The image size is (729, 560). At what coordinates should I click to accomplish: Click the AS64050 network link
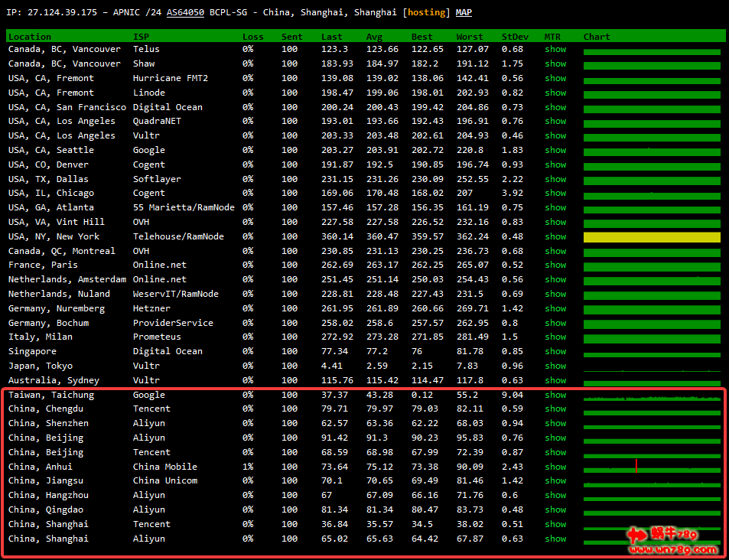[185, 12]
